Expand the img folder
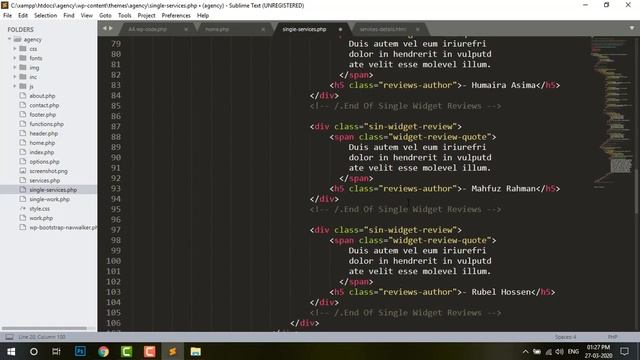Screen dimensions: 640x360 pyautogui.click(x=15, y=67)
